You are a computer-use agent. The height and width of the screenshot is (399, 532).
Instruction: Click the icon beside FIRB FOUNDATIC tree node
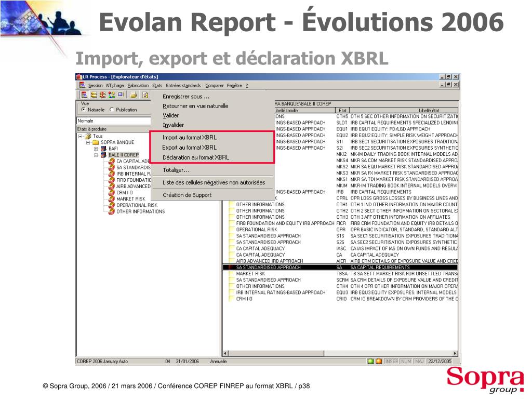pyautogui.click(x=111, y=180)
